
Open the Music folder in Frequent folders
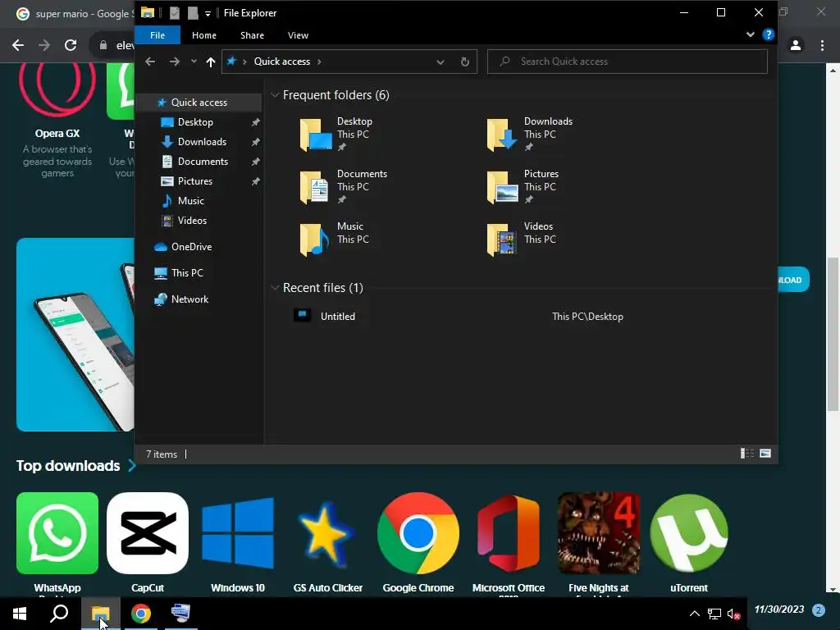(x=335, y=239)
